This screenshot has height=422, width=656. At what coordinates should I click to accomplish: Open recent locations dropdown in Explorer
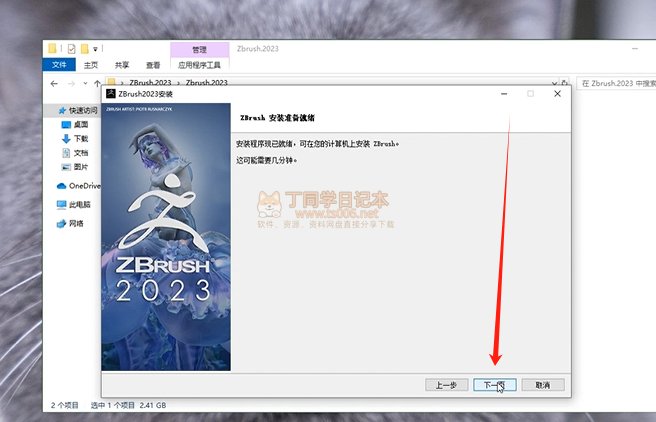coord(85,84)
